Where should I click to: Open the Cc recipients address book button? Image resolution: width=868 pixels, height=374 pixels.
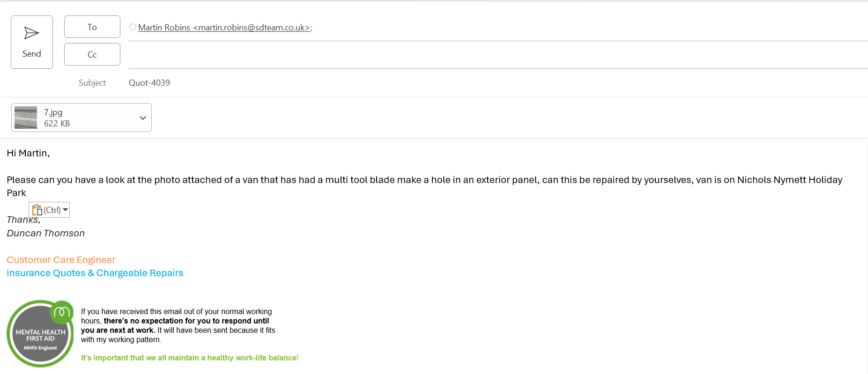(x=92, y=55)
